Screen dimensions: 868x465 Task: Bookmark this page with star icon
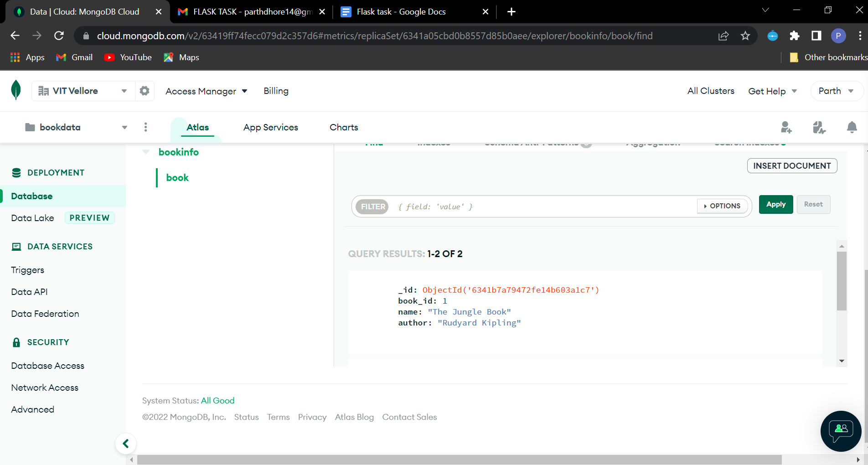point(745,36)
